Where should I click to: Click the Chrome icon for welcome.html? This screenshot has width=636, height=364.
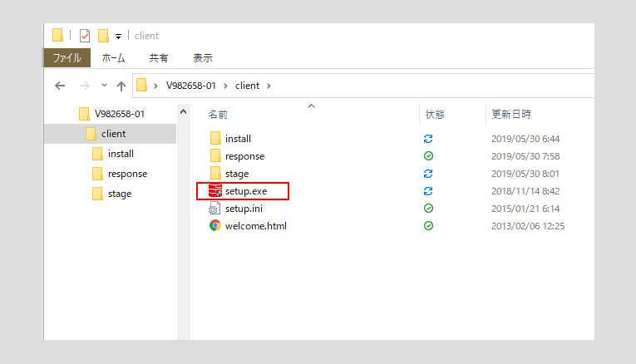click(215, 226)
